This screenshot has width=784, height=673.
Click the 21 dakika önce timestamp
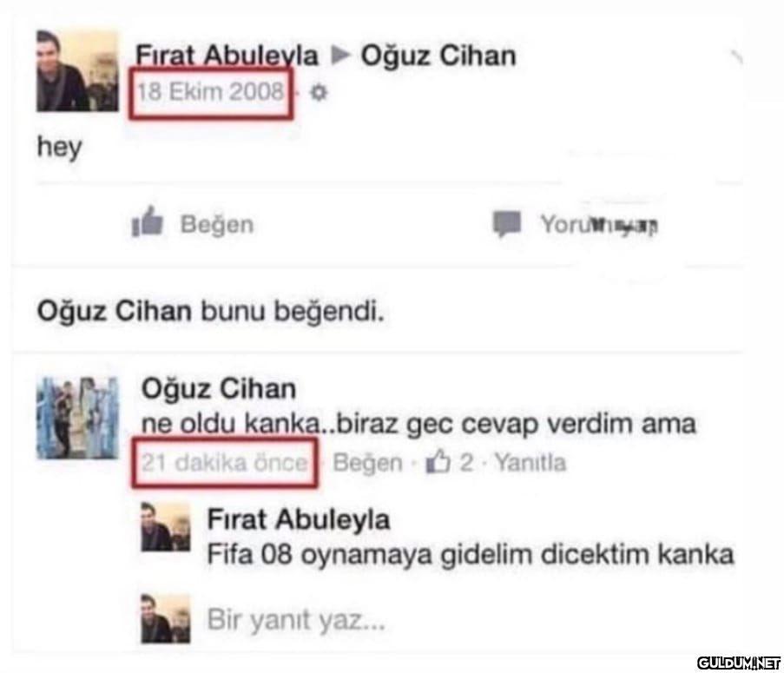coord(225,463)
